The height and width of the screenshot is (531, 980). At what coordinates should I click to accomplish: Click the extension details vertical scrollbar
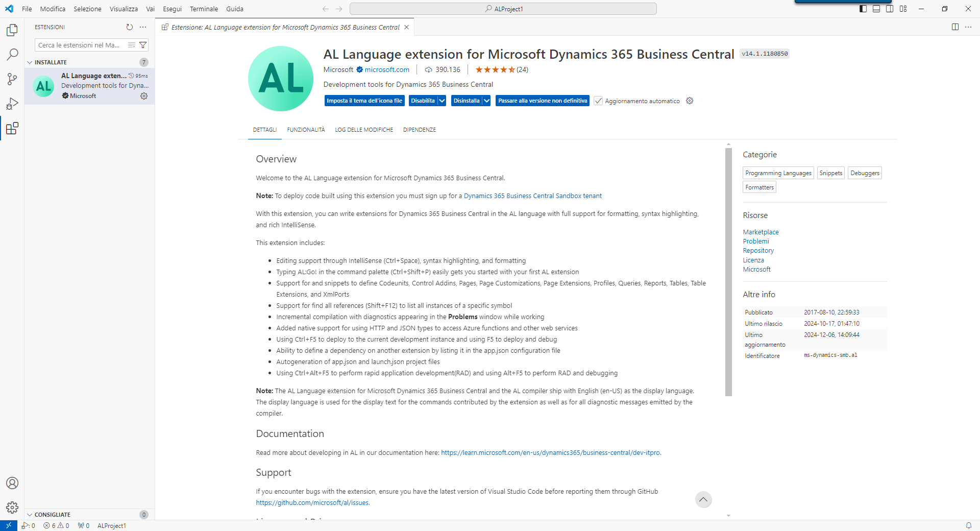click(x=728, y=272)
